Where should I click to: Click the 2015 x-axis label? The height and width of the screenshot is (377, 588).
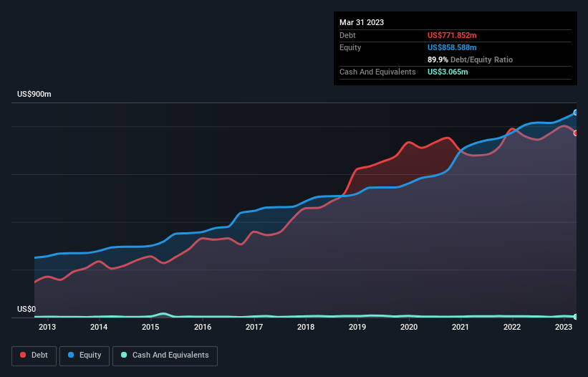pos(150,327)
